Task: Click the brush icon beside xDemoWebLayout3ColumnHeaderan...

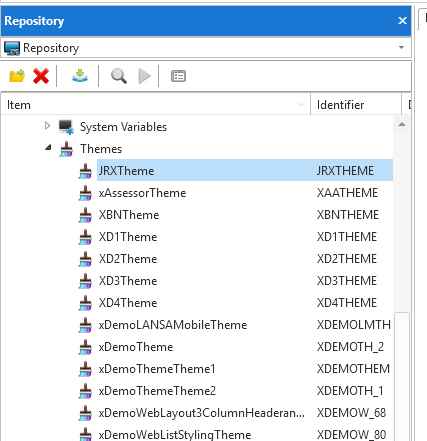Action: tap(85, 413)
